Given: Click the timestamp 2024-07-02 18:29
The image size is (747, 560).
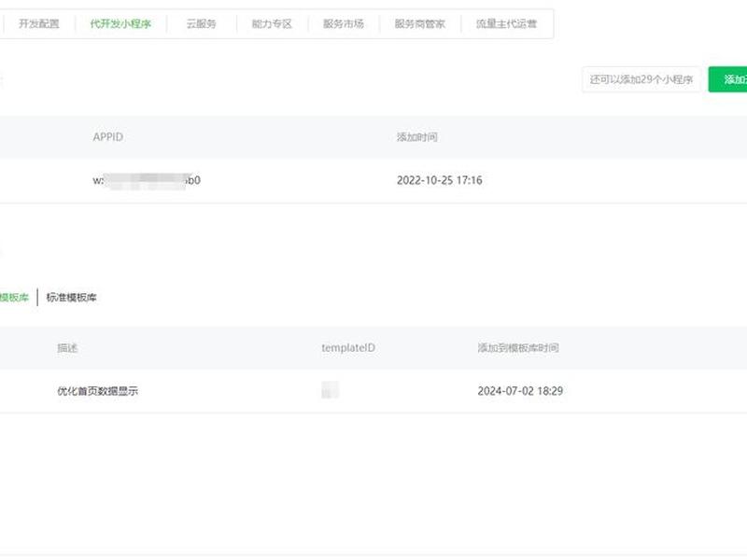Looking at the screenshot, I should 520,391.
